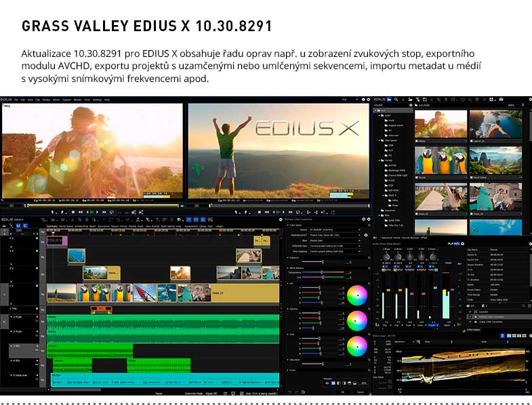This screenshot has height=405, width=532.
Task: Click the Stop button in left player
Action: 73,212
